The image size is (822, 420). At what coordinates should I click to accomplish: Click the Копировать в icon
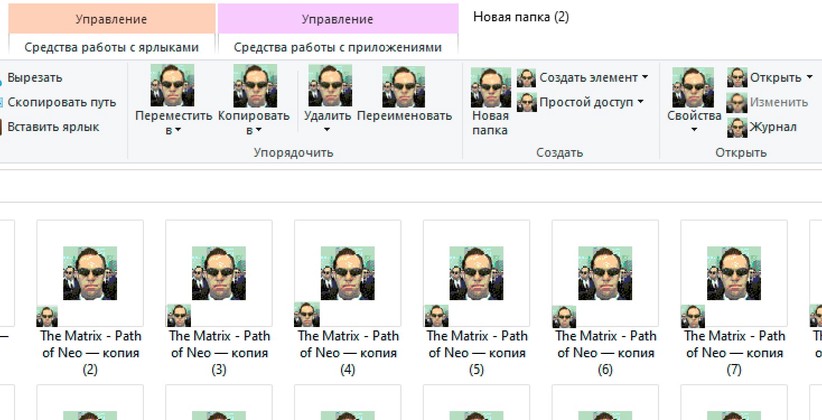[x=255, y=85]
